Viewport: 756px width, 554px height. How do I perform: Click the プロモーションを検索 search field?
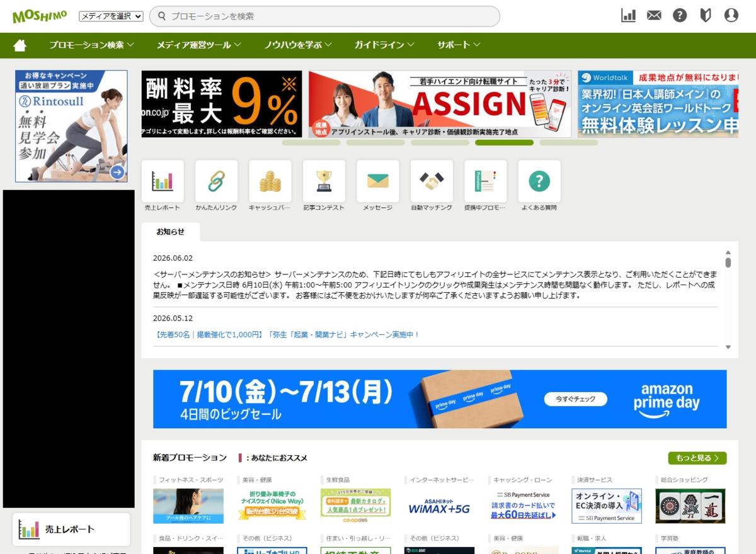(x=324, y=16)
